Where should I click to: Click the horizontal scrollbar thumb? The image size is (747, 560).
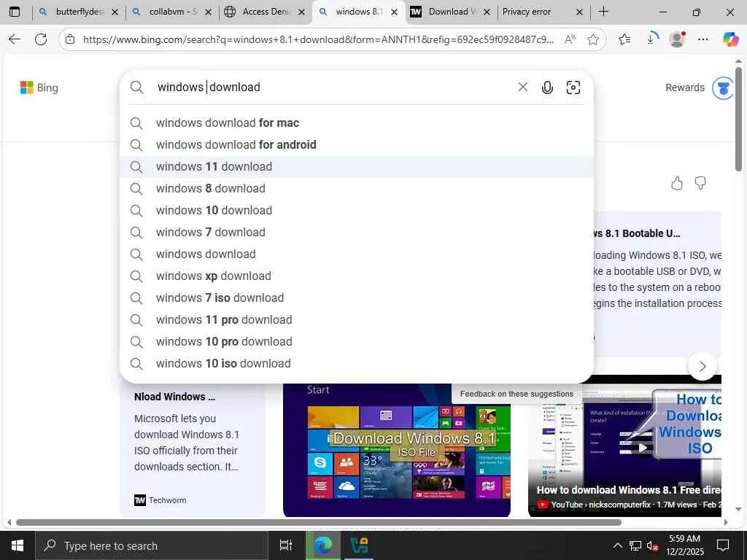318,522
